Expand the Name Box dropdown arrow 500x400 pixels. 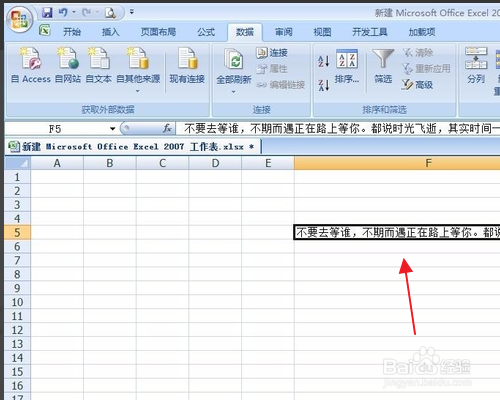(x=113, y=129)
